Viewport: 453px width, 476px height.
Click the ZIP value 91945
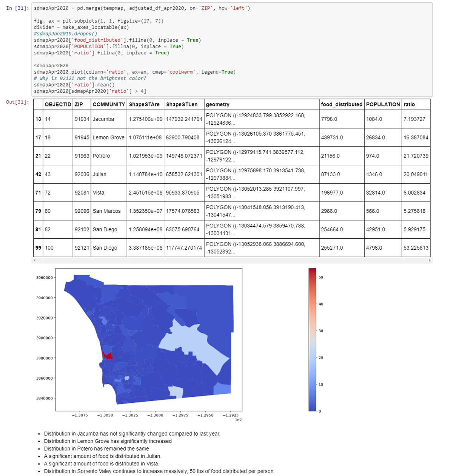pos(82,138)
